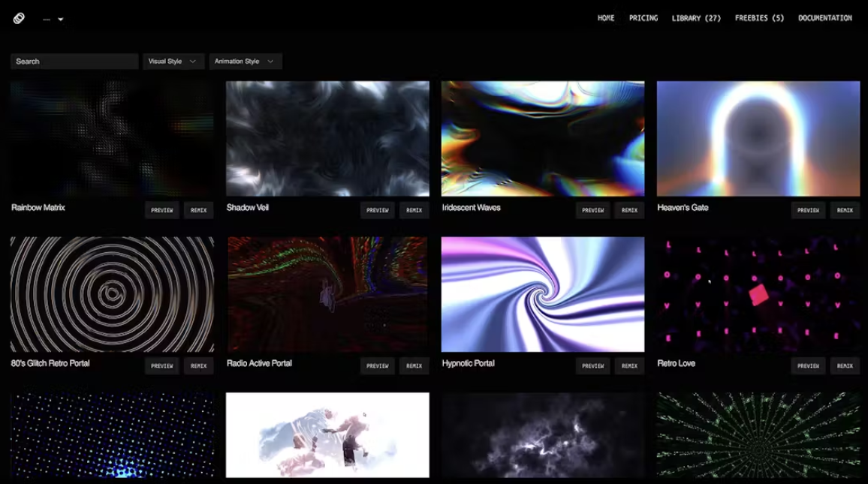868x484 pixels.
Task: Open the dark smoky lightning thumbnail
Action: pyautogui.click(x=542, y=435)
